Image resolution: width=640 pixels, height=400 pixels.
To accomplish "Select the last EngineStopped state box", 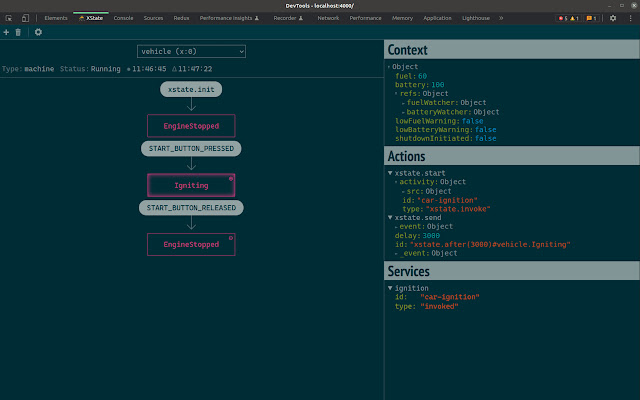I will [191, 244].
